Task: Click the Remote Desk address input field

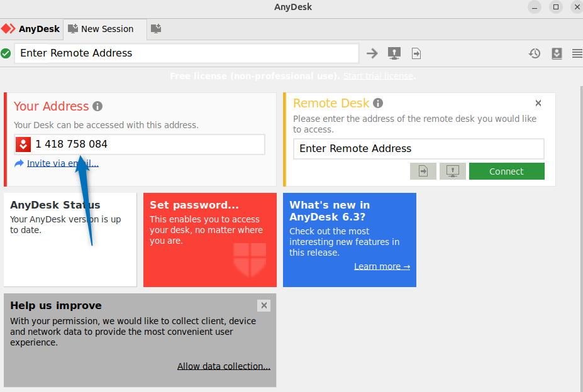Action: (x=418, y=149)
